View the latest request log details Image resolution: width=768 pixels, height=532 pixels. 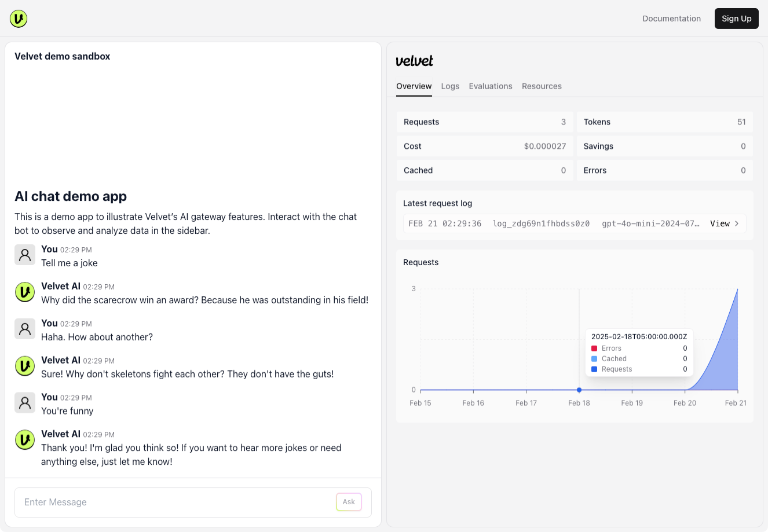725,223
